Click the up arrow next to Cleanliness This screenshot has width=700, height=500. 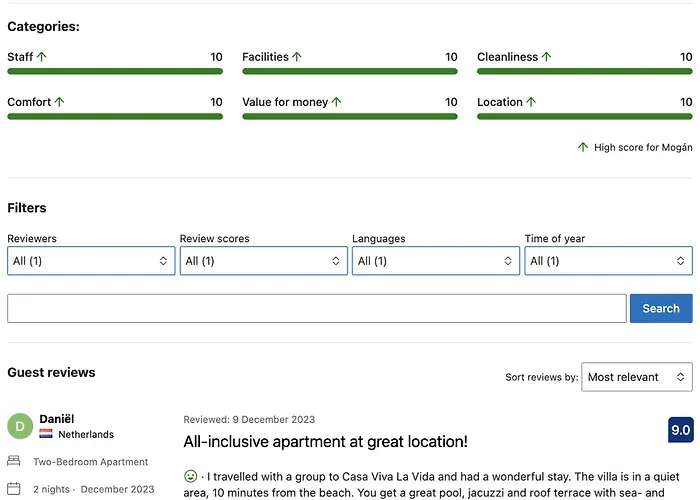coord(546,57)
